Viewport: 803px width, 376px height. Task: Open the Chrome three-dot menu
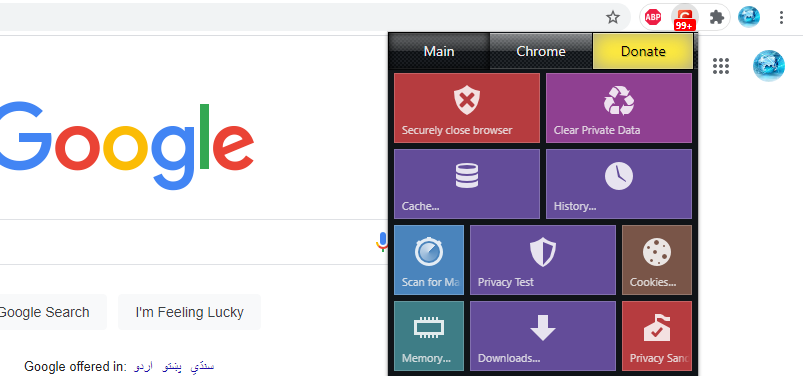pos(781,17)
